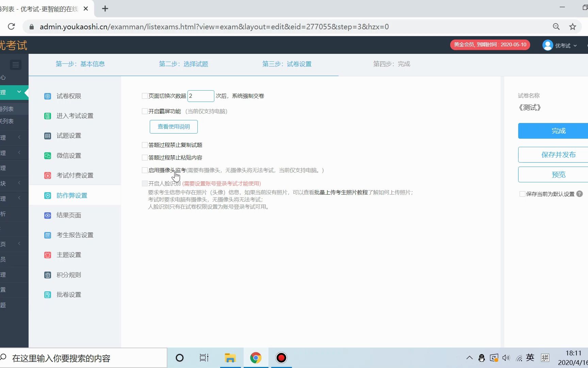Click the 试卷权限 shield icon
The image size is (588, 368).
[x=48, y=96]
